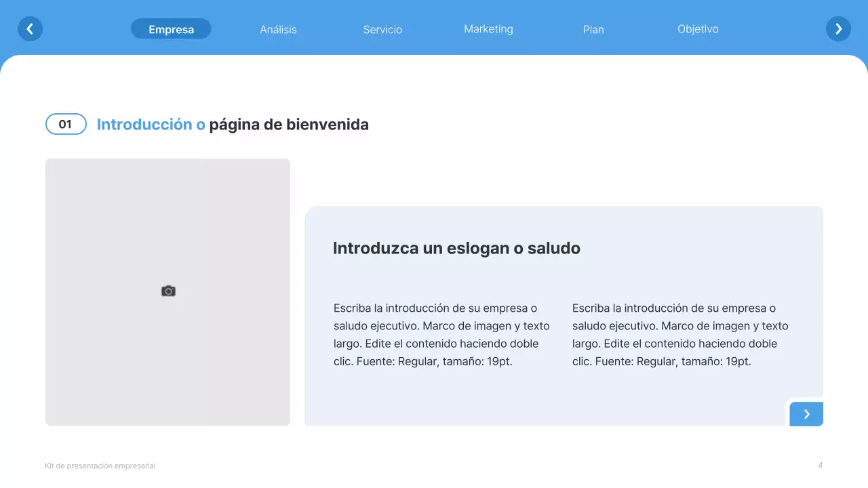Click the image placeholder to add a photo

(x=167, y=291)
